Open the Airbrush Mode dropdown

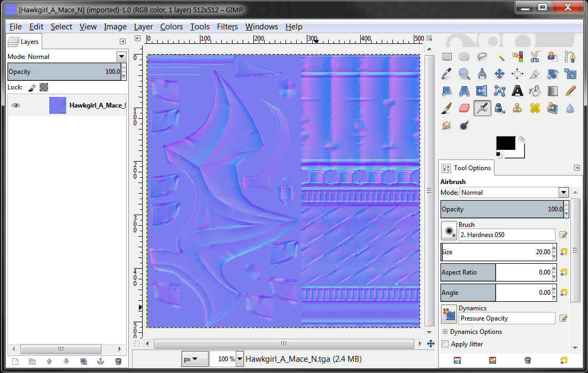coord(563,193)
